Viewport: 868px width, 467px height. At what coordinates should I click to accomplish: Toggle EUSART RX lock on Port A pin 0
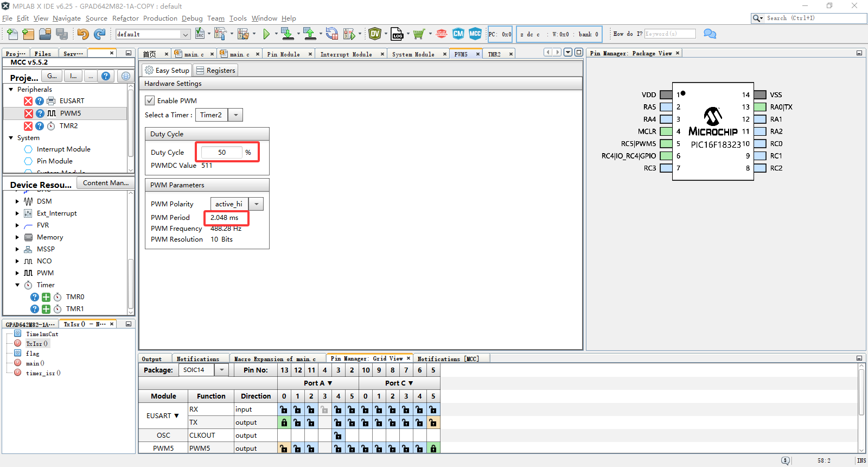[284, 409]
